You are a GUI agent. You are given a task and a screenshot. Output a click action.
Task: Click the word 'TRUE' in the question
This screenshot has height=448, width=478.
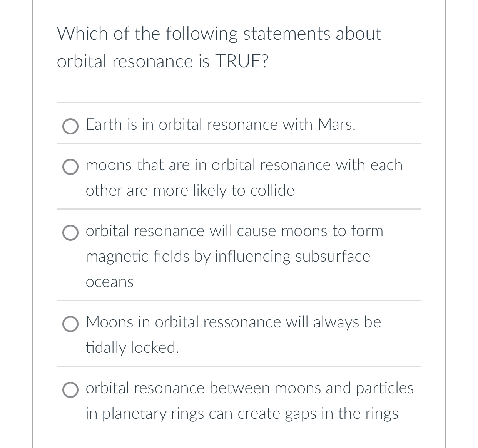[239, 61]
